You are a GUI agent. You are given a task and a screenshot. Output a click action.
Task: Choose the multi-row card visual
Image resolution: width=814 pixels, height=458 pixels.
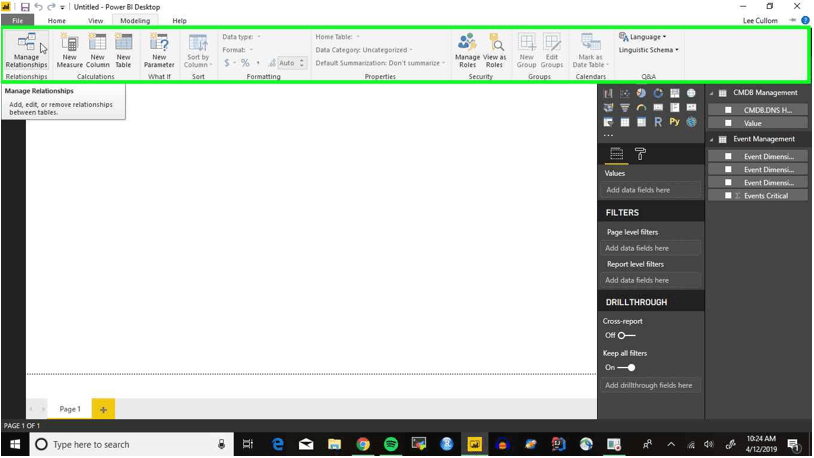coord(674,107)
